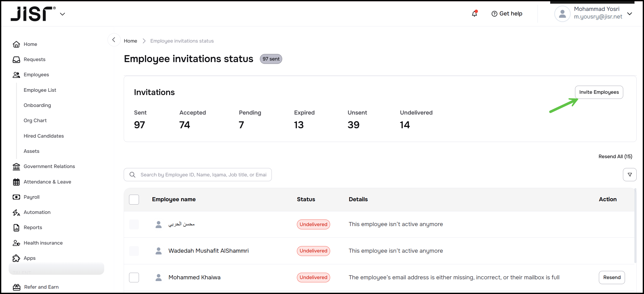
Task: Check the box for Mohammed Khaiwa
Action: tap(134, 277)
